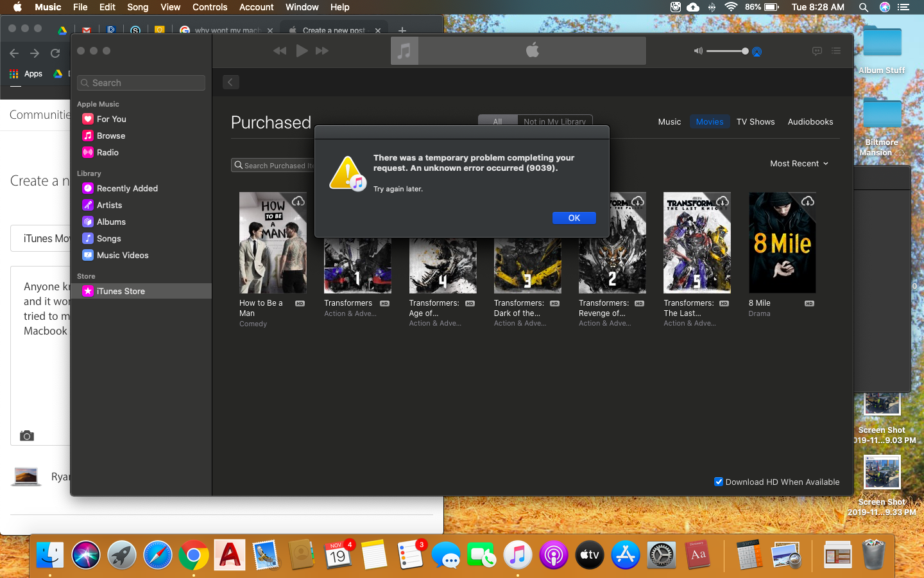
Task: Download How to Be a Man via cloud icon
Action: 298,202
